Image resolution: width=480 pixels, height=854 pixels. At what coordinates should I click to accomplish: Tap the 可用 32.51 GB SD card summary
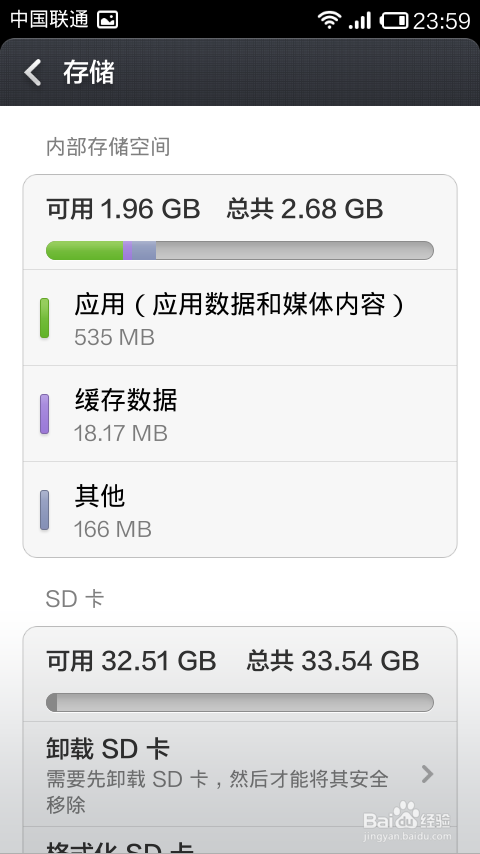point(131,661)
